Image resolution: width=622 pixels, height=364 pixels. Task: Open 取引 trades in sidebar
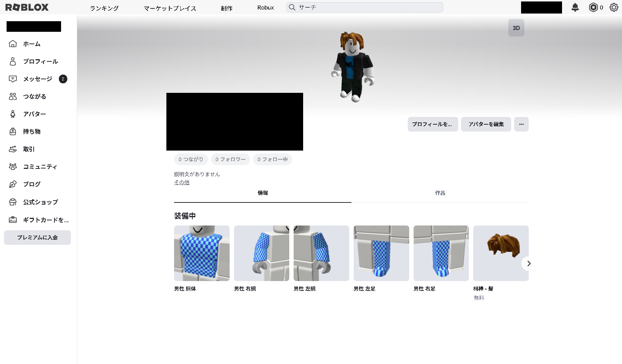pyautogui.click(x=29, y=149)
